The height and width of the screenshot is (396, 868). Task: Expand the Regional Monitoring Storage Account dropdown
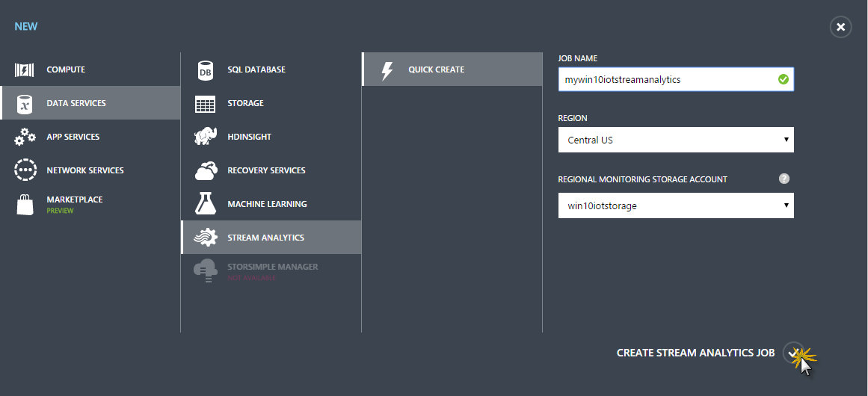(x=676, y=205)
